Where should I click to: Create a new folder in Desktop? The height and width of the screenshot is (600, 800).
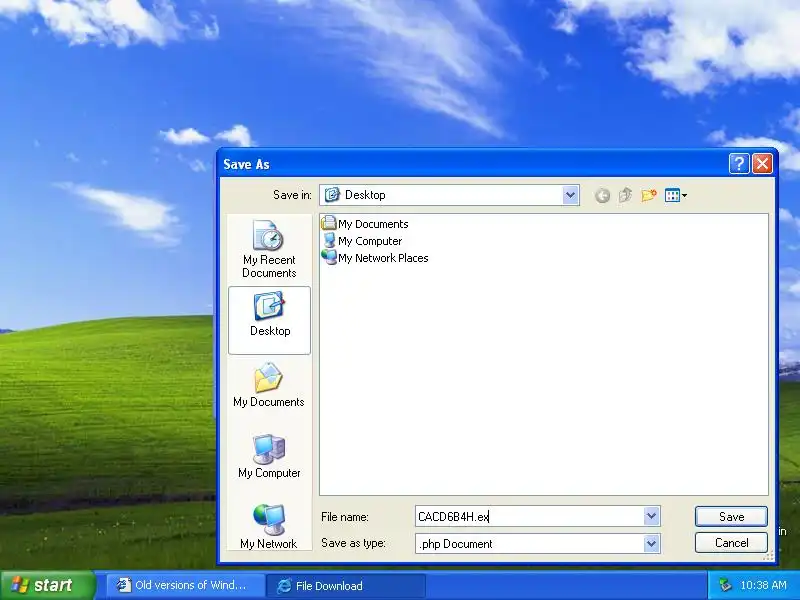pos(648,195)
